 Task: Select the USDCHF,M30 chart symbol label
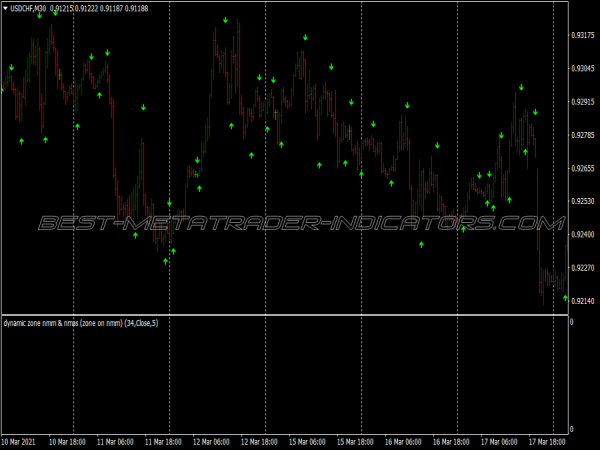[x=28, y=8]
